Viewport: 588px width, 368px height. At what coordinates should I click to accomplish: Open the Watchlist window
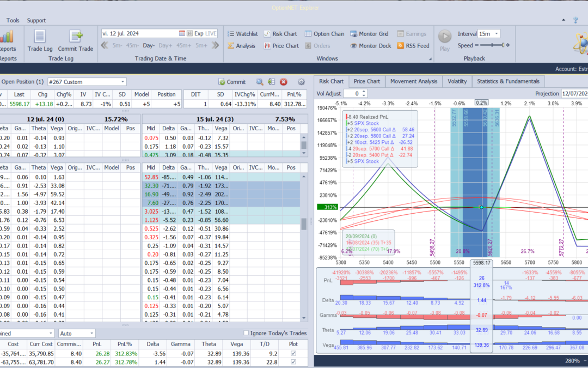pos(242,34)
